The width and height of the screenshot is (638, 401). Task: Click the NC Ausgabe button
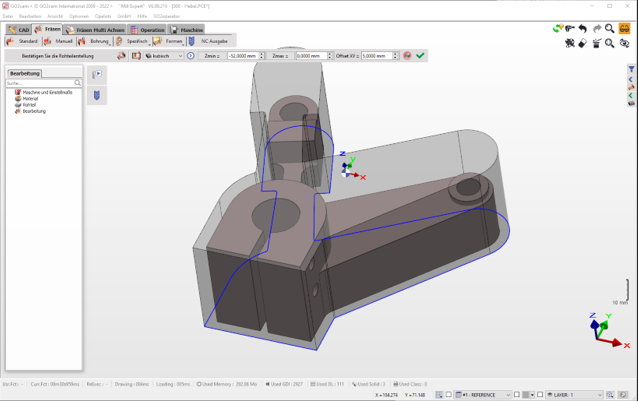pos(210,42)
